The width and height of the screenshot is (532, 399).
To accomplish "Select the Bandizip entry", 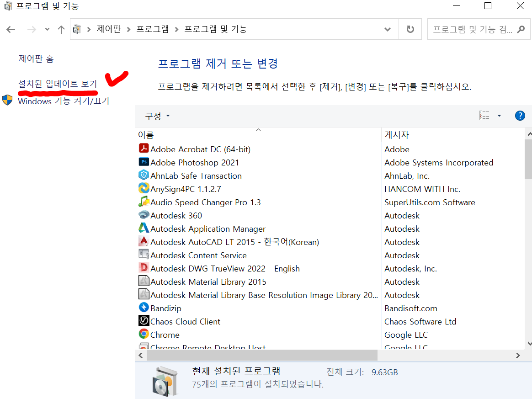I will [166, 309].
